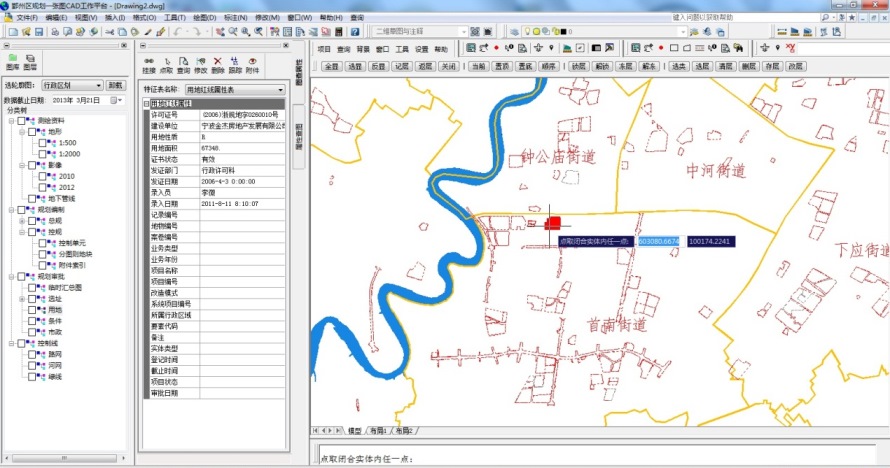Click the 修改 (modify) tool icon
The width and height of the screenshot is (890, 468).
[x=201, y=60]
